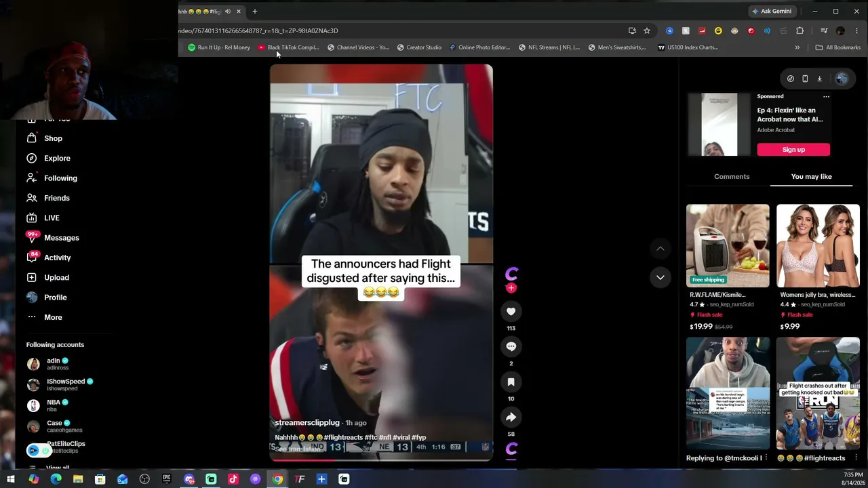This screenshot has height=488, width=868.
Task: Click the #flightreacts hashtag in the caption
Action: [344, 438]
